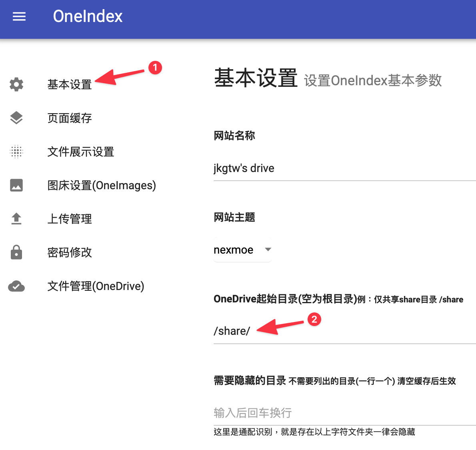The height and width of the screenshot is (450, 476).
Task: Expand the nexmoe theme dropdown
Action: tap(242, 250)
